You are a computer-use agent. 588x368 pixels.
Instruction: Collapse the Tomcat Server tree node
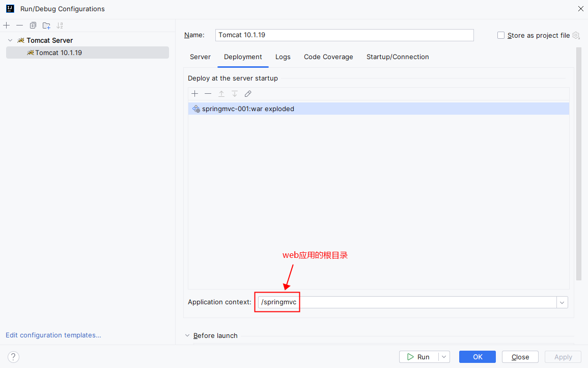tap(10, 40)
